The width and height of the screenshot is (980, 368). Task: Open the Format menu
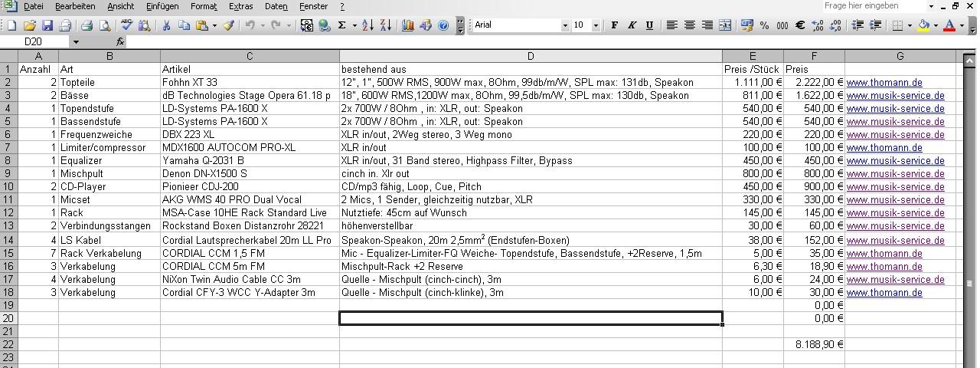tap(204, 6)
